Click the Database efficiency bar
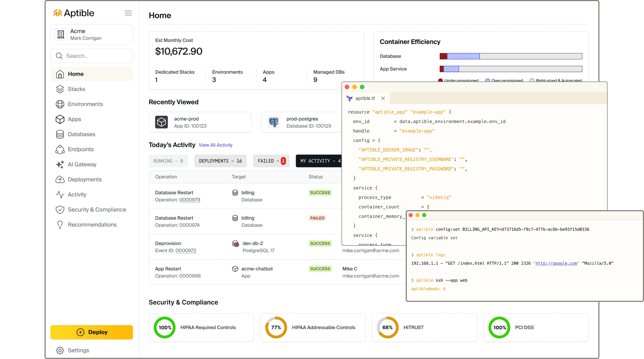This screenshot has height=359, width=644. coord(510,56)
